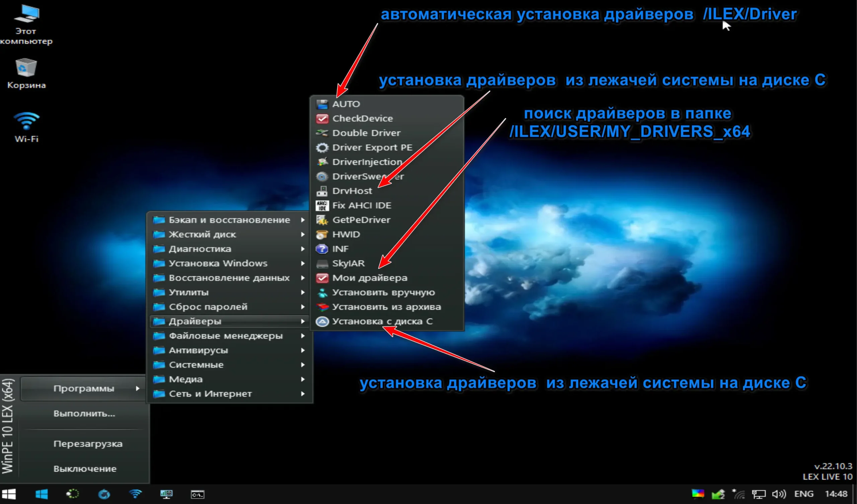Open Driver Export PE
Viewport: 857px width, 504px height.
tap(372, 147)
